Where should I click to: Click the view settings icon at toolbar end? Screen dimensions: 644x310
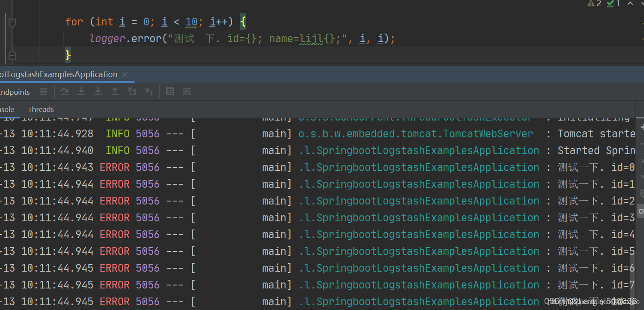pos(187,91)
